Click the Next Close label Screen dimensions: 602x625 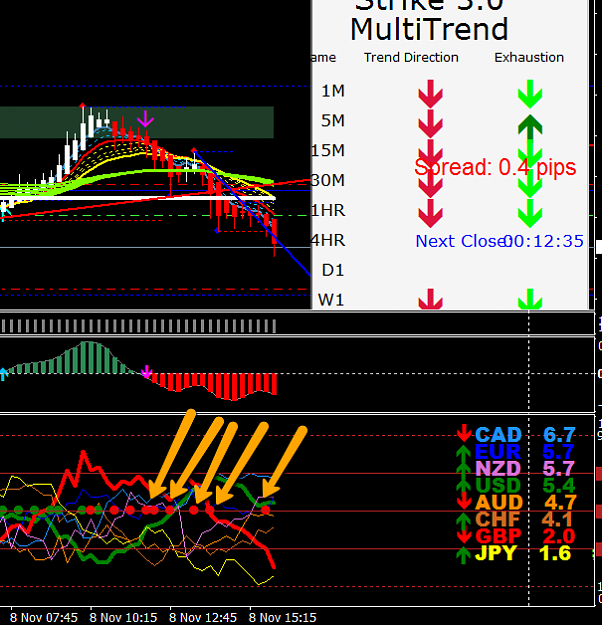(x=461, y=241)
